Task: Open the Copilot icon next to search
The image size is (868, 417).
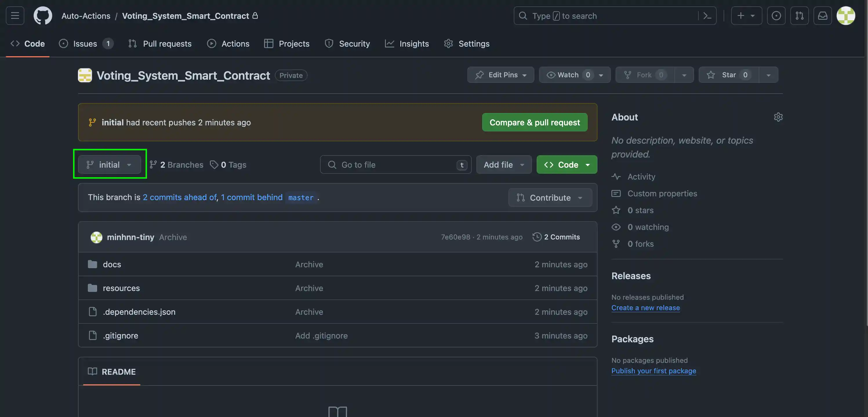Action: point(776,15)
